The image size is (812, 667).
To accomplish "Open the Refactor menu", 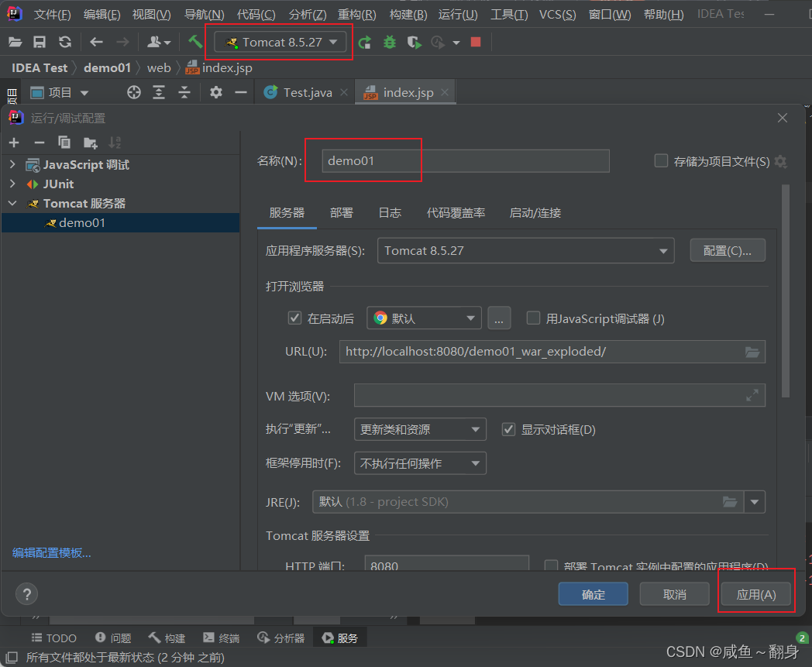I will click(x=357, y=15).
